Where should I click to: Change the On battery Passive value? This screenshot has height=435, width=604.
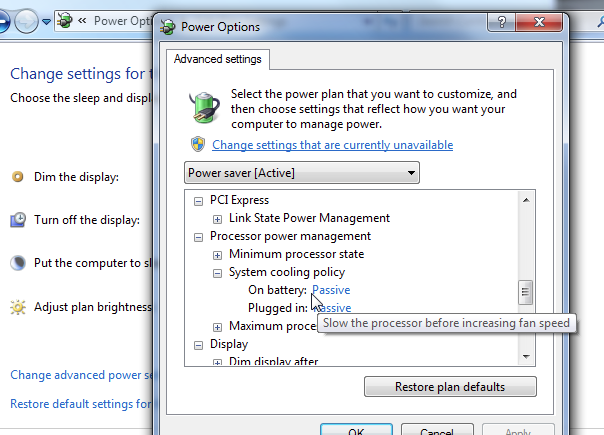(331, 290)
